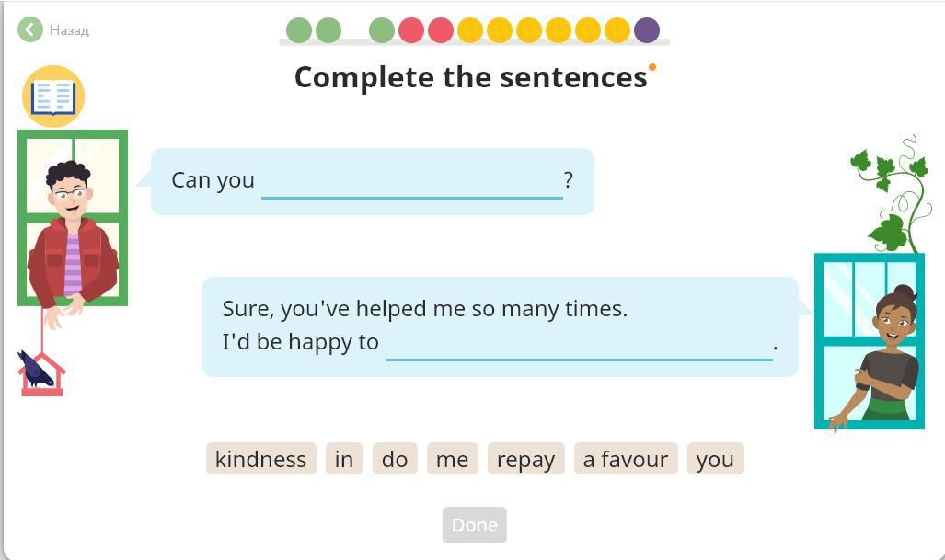
Task: Select the "repay" word tile
Action: pos(525,459)
